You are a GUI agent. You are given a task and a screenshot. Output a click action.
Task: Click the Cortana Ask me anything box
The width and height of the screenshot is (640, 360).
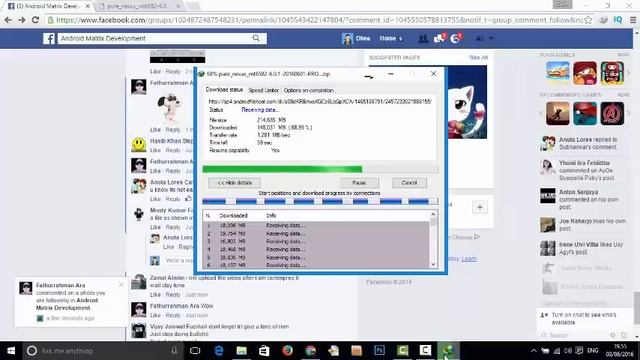tap(102, 351)
